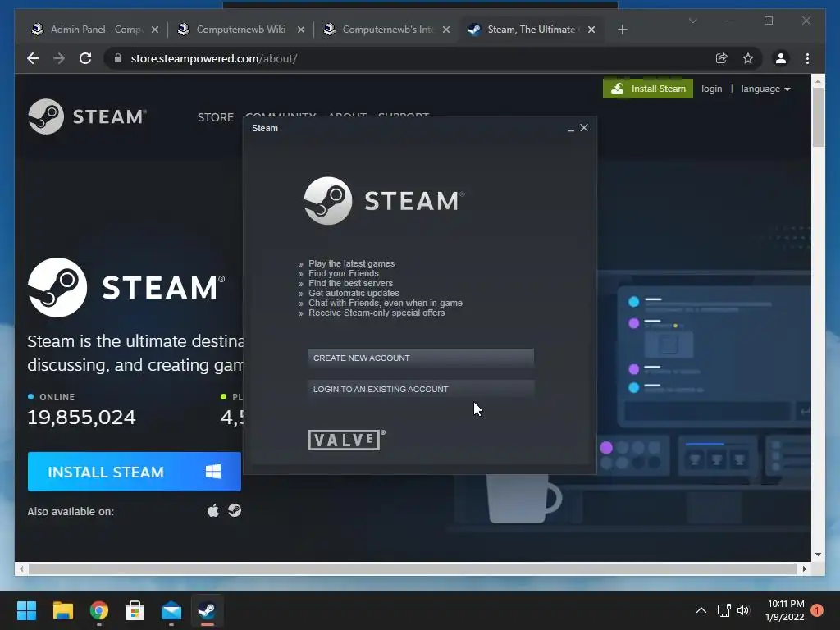Open volume control tray icon
Screen dimensions: 840x630
click(743, 610)
